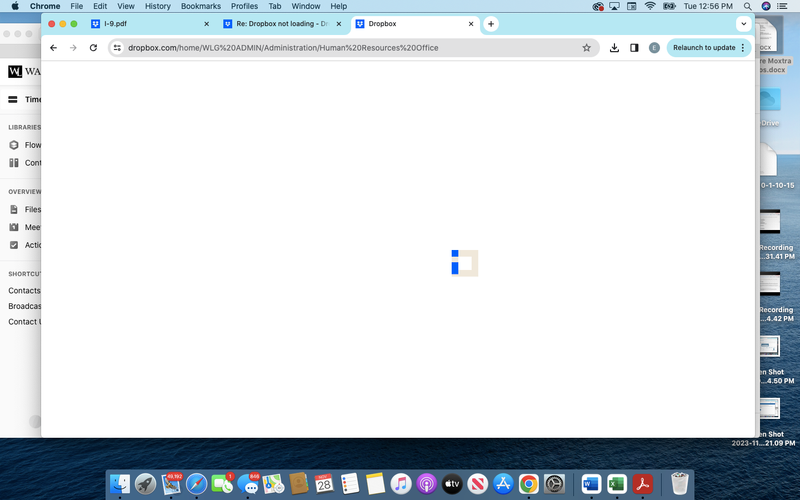This screenshot has height=500, width=800.
Task: Open Spotlight search in menu bar
Action: click(x=747, y=6)
